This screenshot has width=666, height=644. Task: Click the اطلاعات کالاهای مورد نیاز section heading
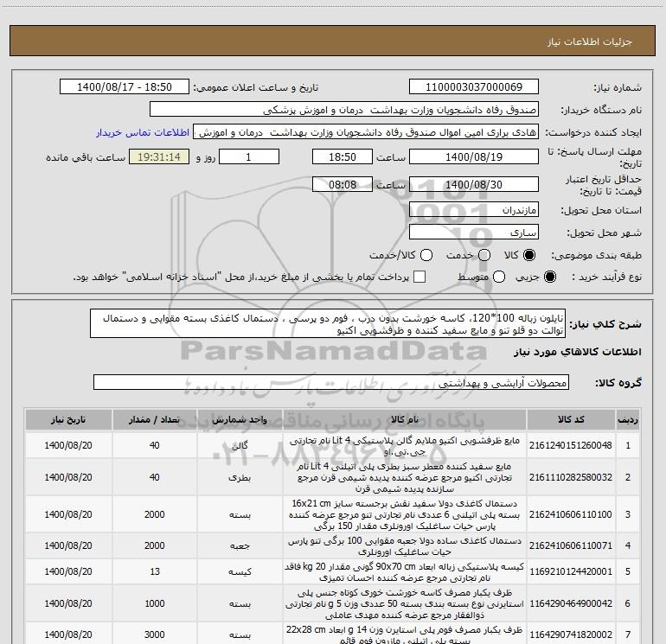577,352
